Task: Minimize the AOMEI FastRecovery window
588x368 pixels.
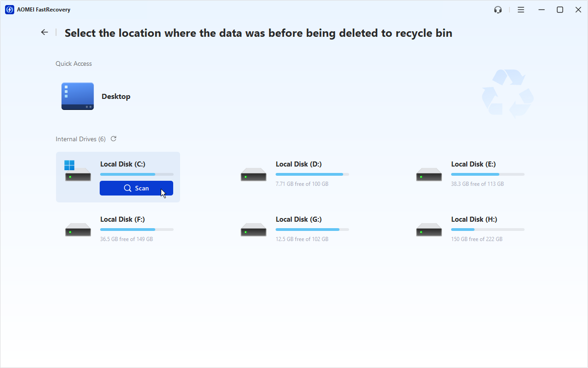Action: tap(542, 10)
